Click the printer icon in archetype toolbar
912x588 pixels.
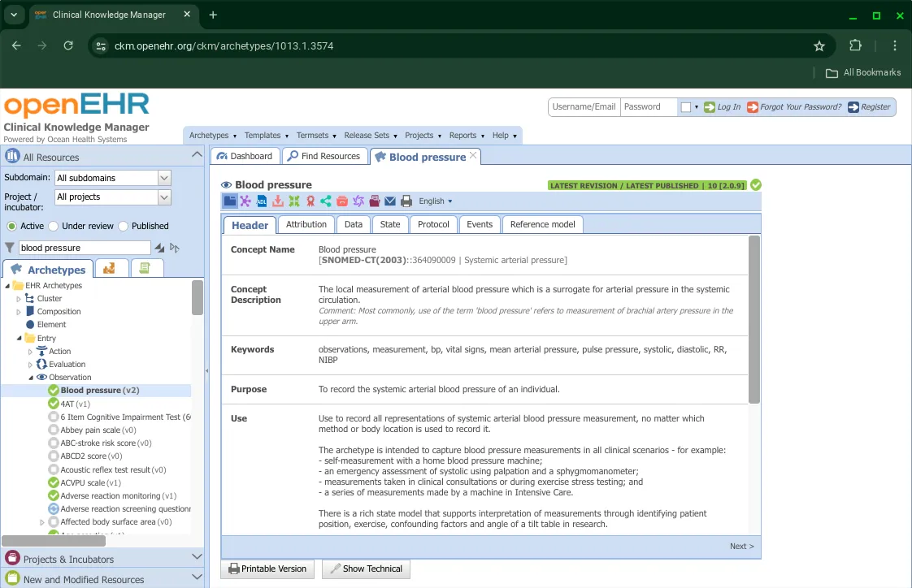(406, 201)
